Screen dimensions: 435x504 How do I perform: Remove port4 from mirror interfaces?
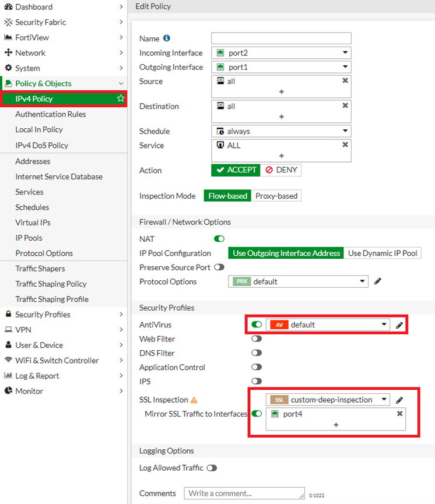click(400, 414)
